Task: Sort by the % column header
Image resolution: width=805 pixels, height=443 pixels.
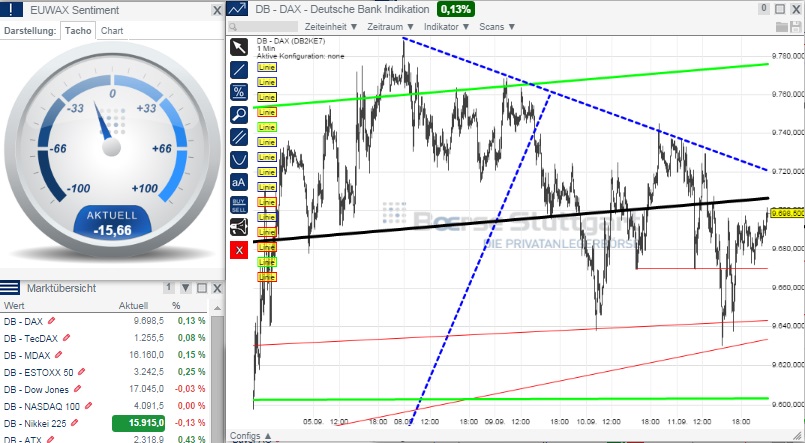Action: point(176,305)
